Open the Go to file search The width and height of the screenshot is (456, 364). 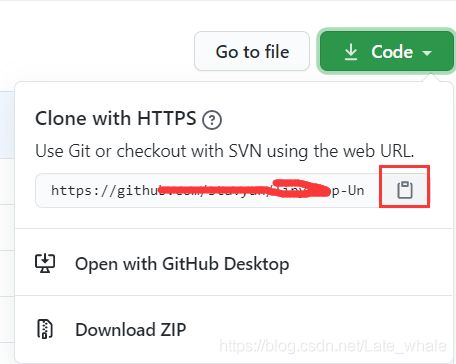(252, 51)
